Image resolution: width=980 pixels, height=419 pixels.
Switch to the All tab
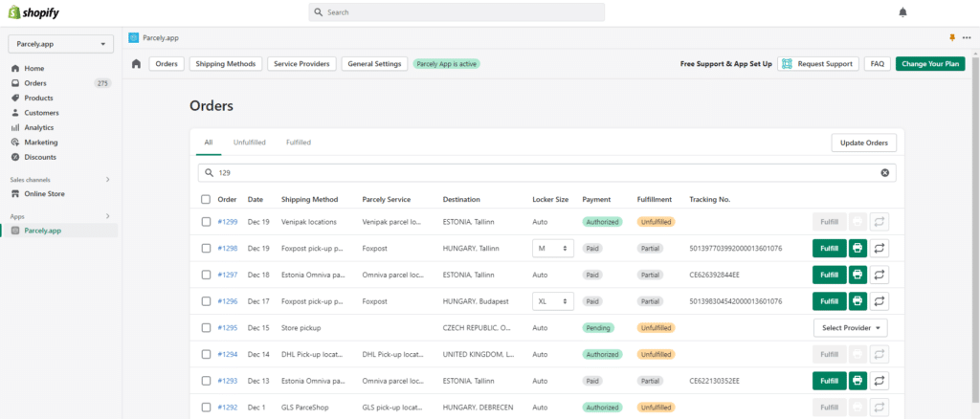[x=208, y=143]
